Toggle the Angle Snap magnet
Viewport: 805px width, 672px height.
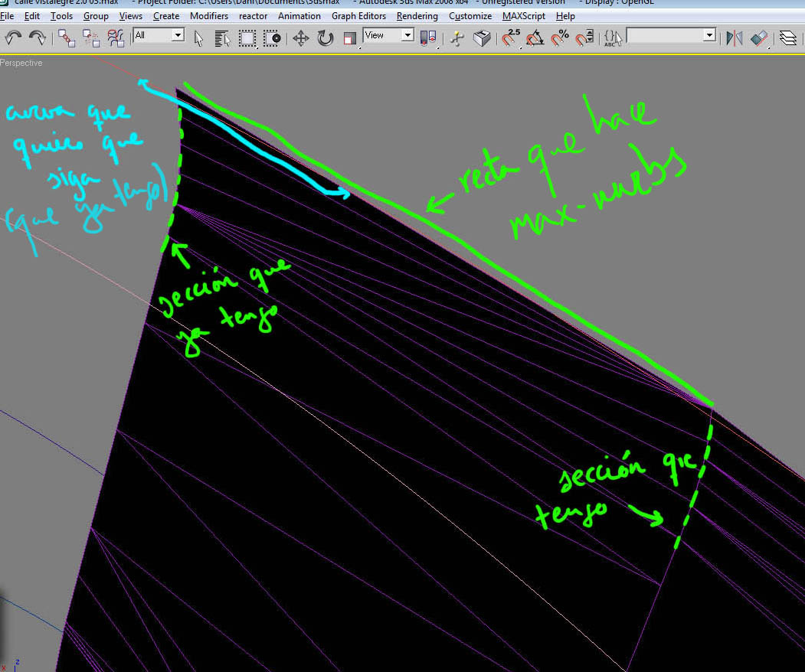(x=535, y=38)
